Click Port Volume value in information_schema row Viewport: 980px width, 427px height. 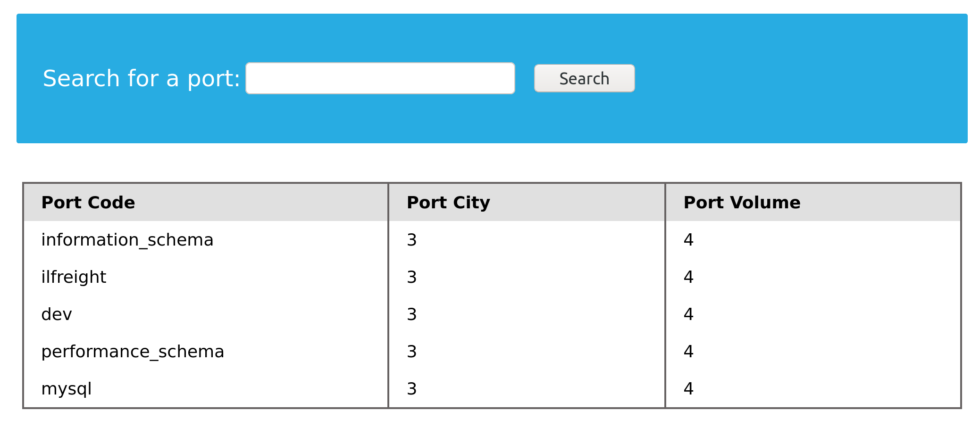(688, 240)
